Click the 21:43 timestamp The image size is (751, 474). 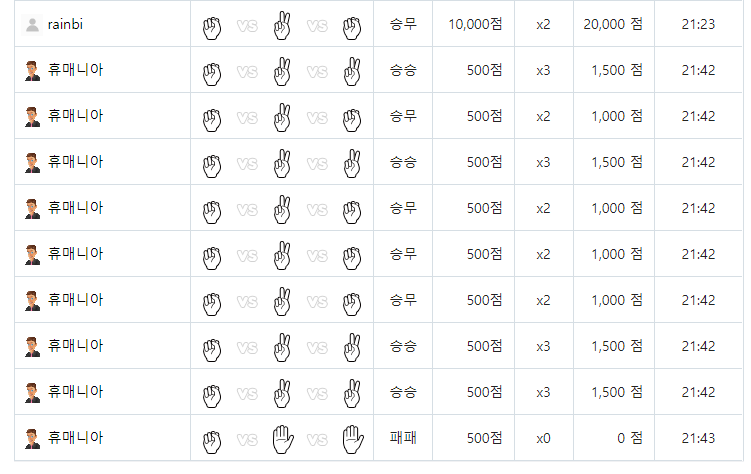pos(698,438)
